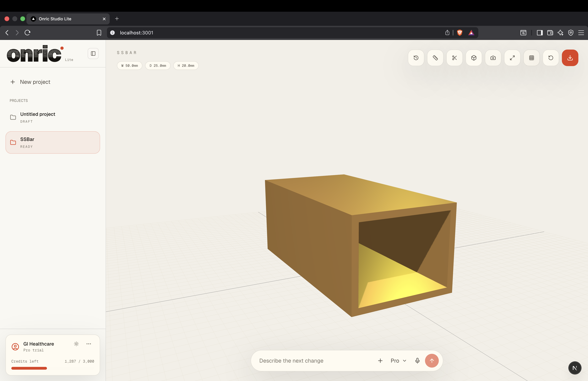
Task: Open the version history clock icon
Action: [x=416, y=58]
